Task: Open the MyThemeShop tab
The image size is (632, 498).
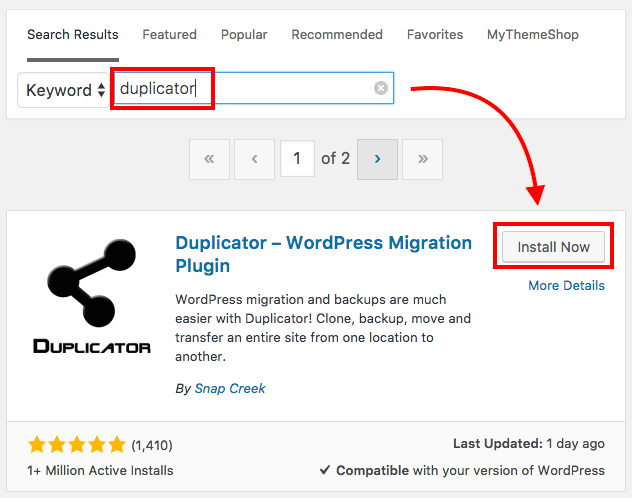Action: click(x=533, y=35)
